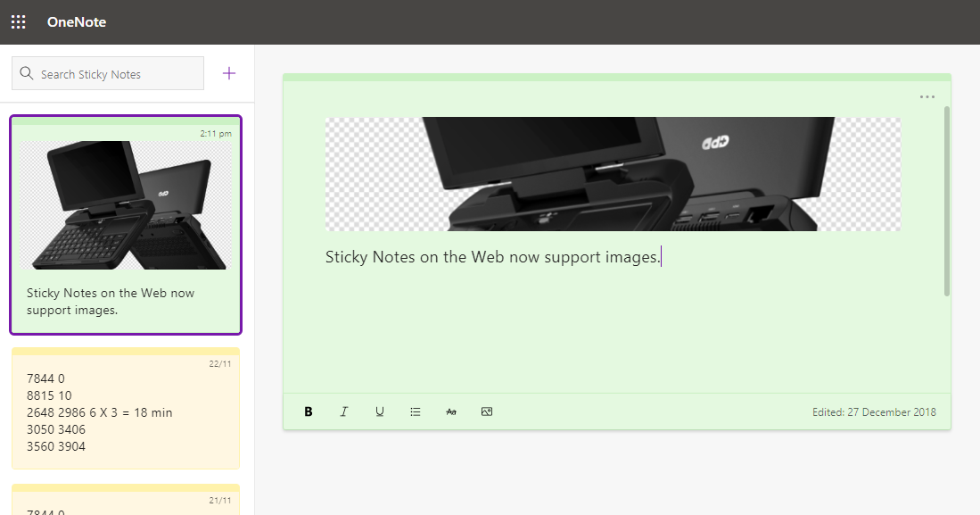
Task: Toggle bullet list formatting
Action: coord(416,411)
